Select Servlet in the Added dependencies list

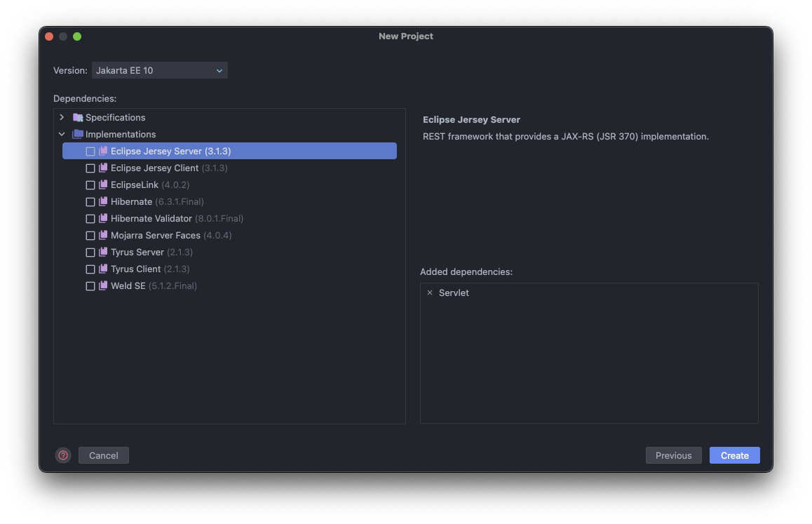click(454, 293)
